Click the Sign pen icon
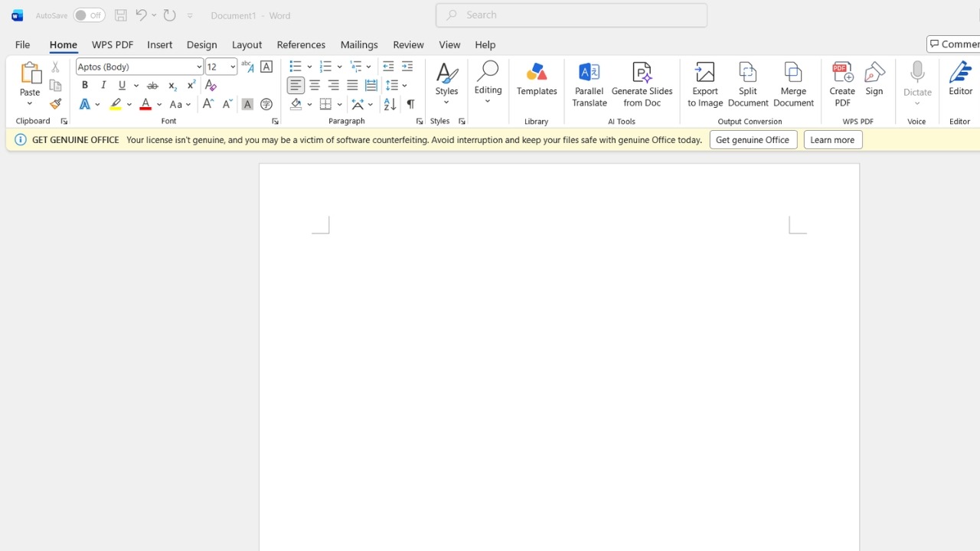 click(875, 79)
